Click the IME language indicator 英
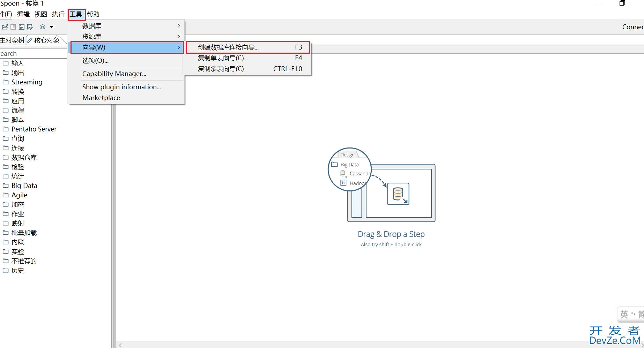 624,315
